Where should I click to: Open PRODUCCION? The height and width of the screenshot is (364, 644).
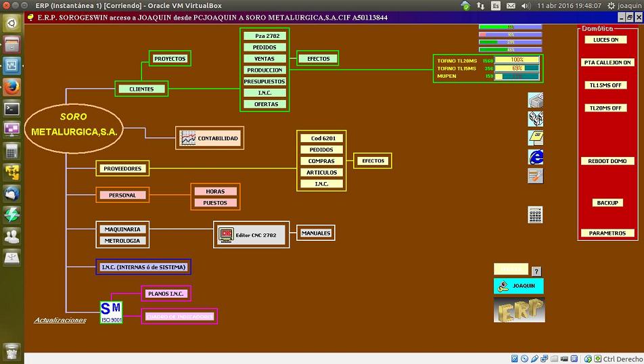264,70
